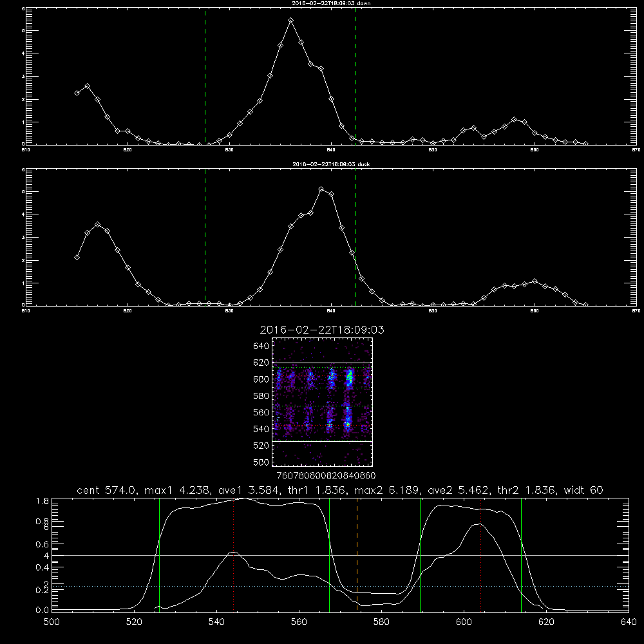Click the x-axis tick labels under spectral image
Viewport: 644px width, 644px height.
click(x=326, y=476)
